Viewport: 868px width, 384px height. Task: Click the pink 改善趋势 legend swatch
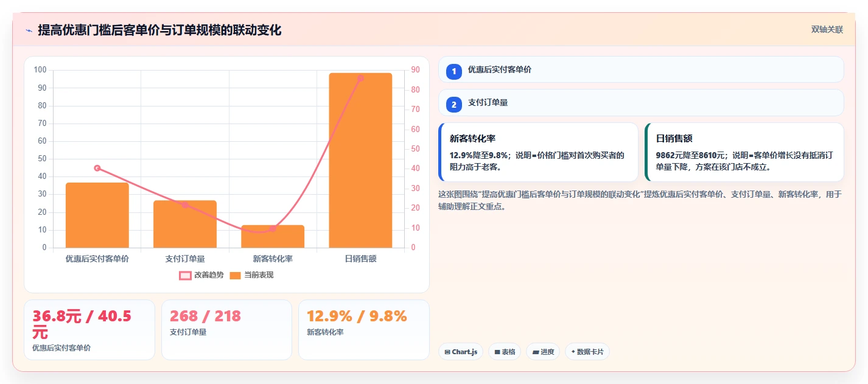point(185,276)
